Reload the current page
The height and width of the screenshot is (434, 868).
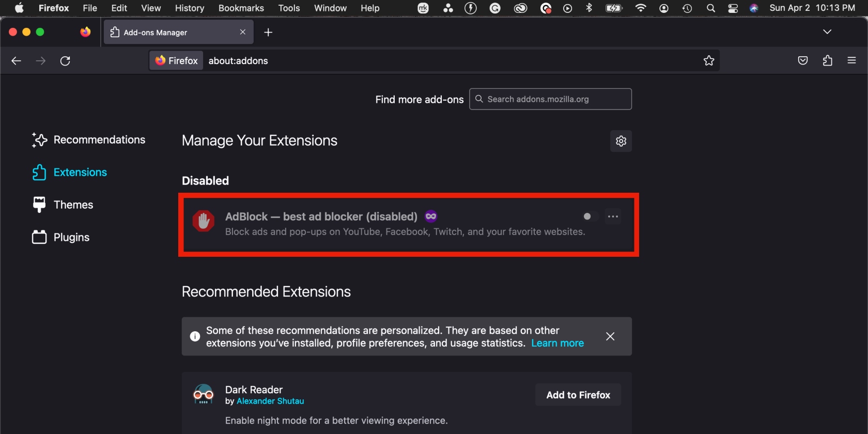65,61
